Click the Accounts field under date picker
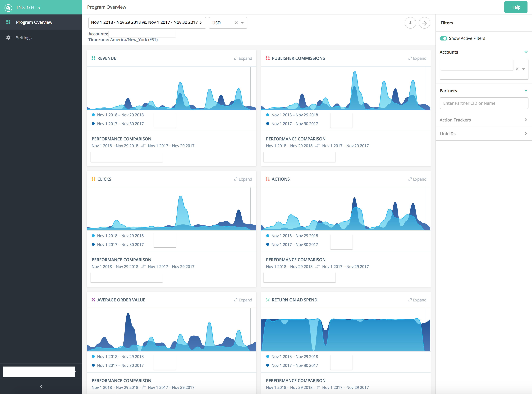Screen dimensions: 532x394 pyautogui.click(x=142, y=34)
